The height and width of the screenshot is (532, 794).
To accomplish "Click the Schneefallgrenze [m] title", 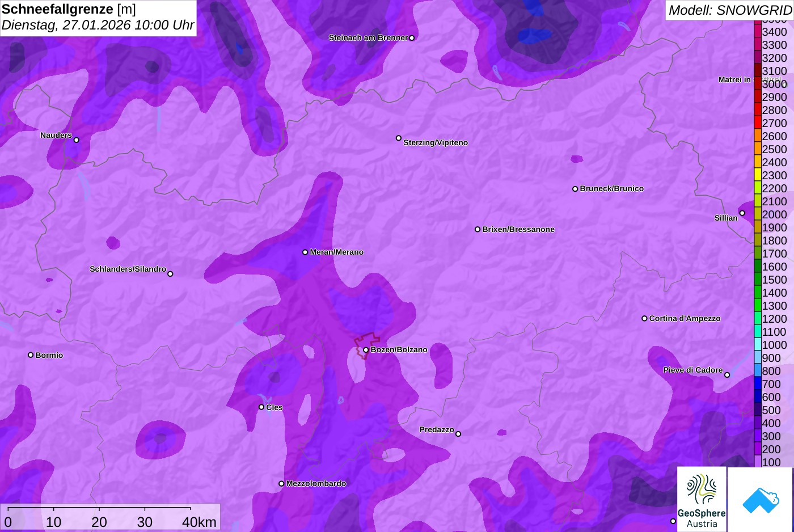I will 69,9.
